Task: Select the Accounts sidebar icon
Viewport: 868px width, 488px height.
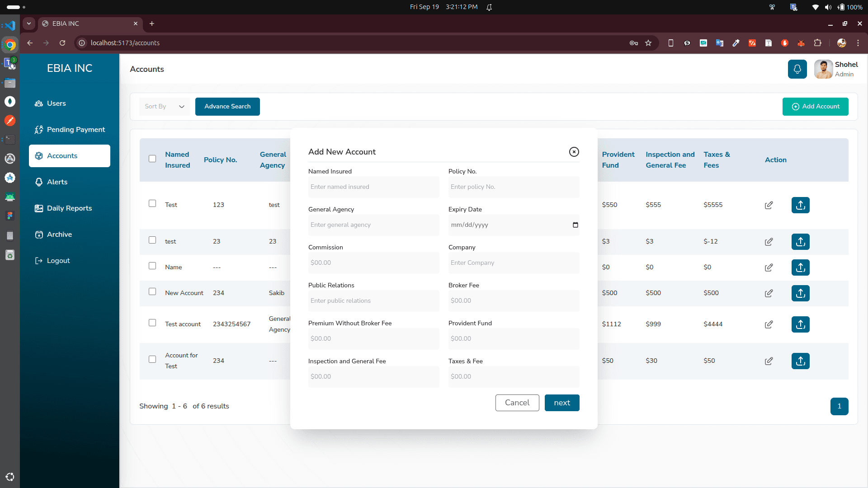Action: pyautogui.click(x=39, y=156)
